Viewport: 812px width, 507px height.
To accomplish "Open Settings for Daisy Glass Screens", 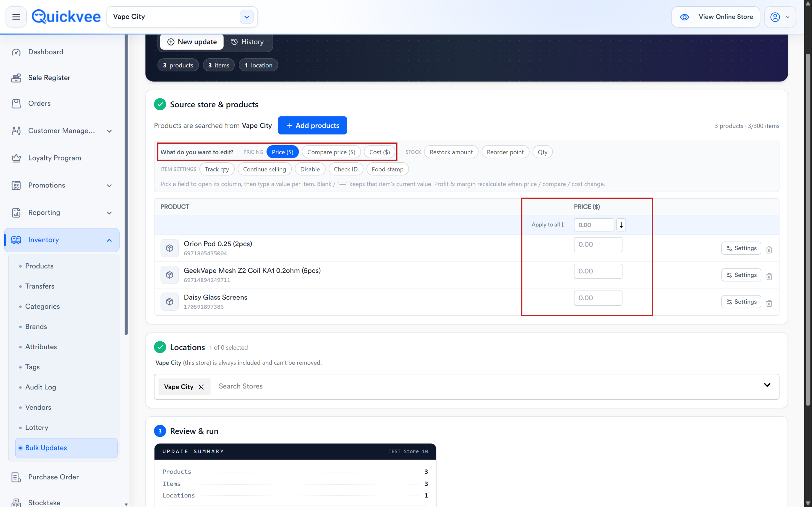I will [741, 302].
